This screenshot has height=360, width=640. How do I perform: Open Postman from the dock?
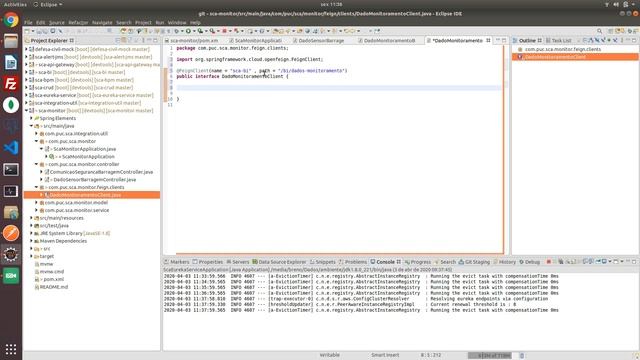tap(11, 233)
